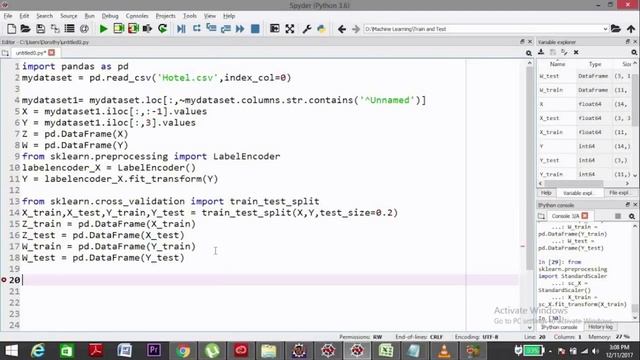This screenshot has height=360, width=640.
Task: Import data icon in Variable explorer
Action: (541, 52)
